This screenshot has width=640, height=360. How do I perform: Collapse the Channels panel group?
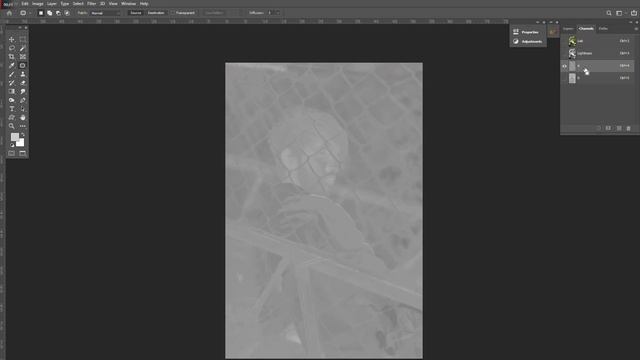[631, 22]
